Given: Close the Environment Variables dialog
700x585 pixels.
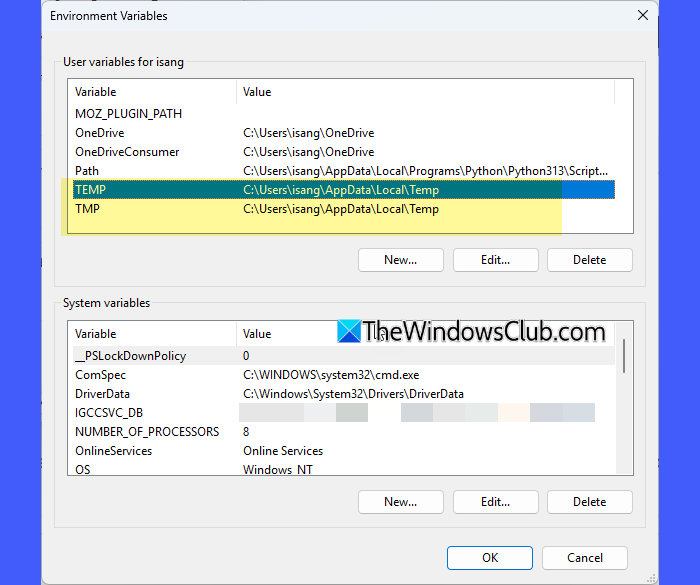Looking at the screenshot, I should pyautogui.click(x=642, y=16).
